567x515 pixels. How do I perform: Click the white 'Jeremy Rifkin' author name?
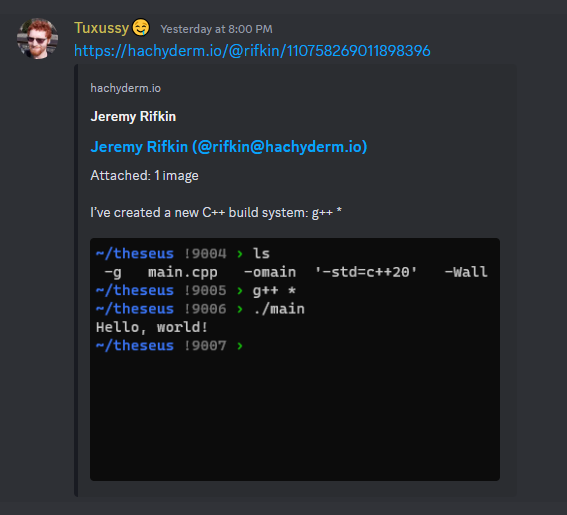click(133, 116)
